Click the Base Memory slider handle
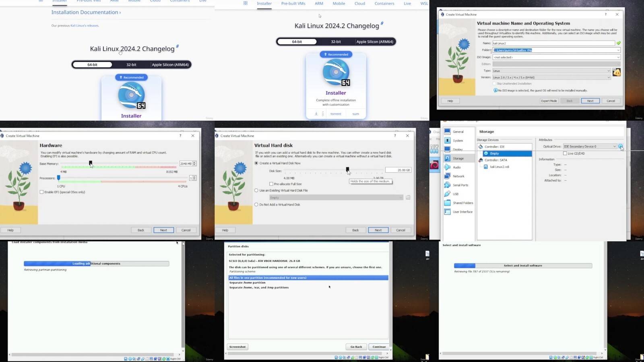This screenshot has width=644, height=362. pyautogui.click(x=91, y=163)
